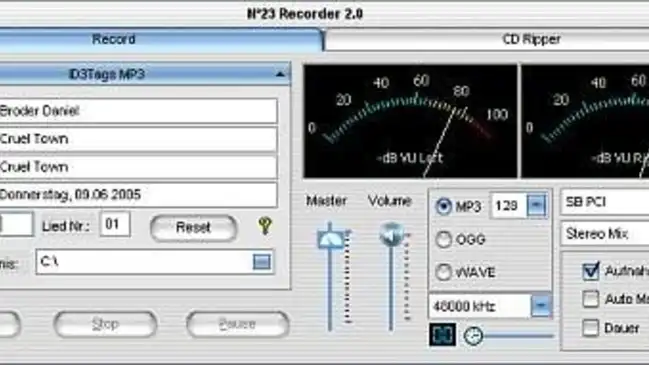Image resolution: width=649 pixels, height=365 pixels.
Task: Click the right VU meter display
Action: (585, 122)
